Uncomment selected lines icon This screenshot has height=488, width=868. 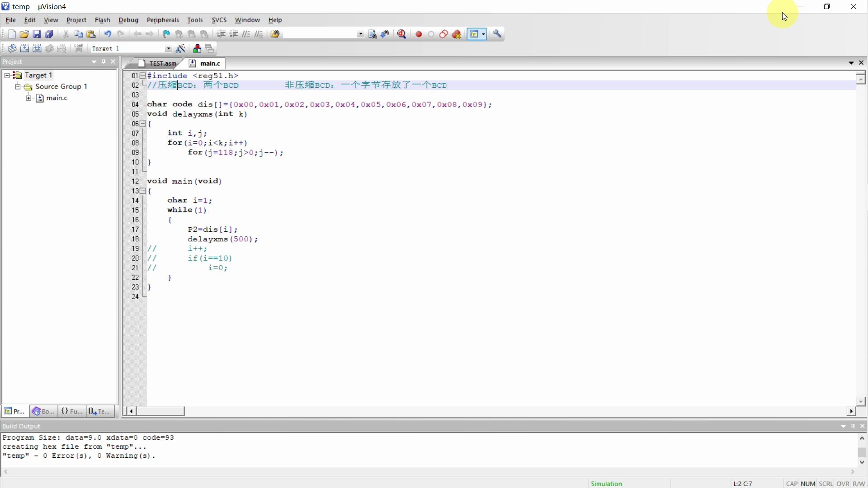(x=259, y=34)
